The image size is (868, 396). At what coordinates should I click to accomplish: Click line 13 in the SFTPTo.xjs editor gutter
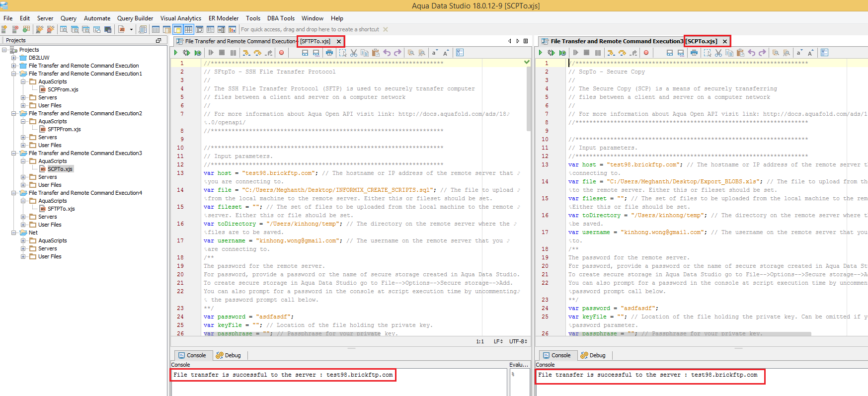(180, 173)
